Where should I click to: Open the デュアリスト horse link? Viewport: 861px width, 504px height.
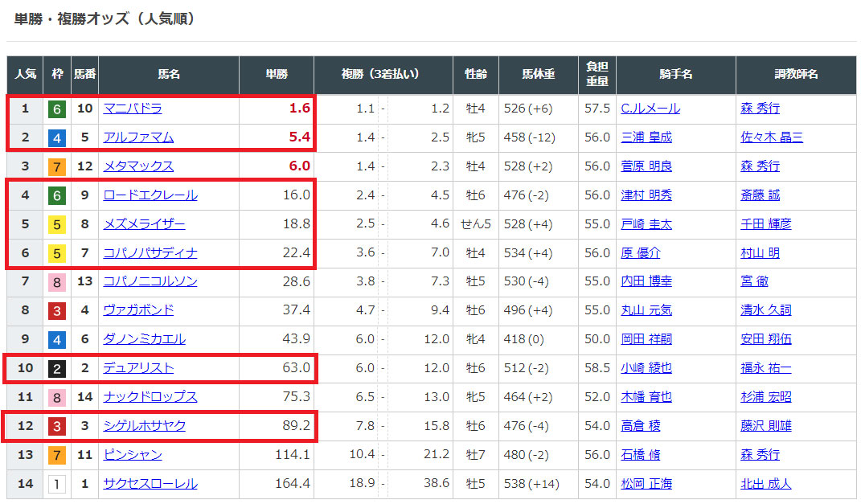pyautogui.click(x=138, y=368)
